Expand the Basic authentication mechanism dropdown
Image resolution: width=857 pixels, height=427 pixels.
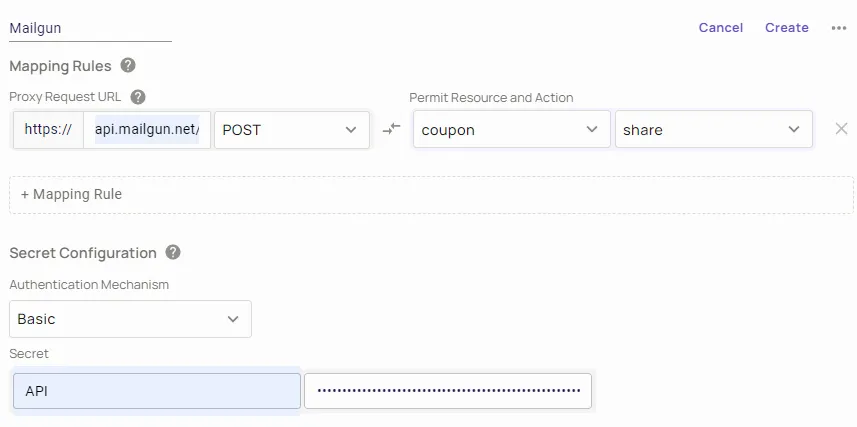[x=130, y=319]
